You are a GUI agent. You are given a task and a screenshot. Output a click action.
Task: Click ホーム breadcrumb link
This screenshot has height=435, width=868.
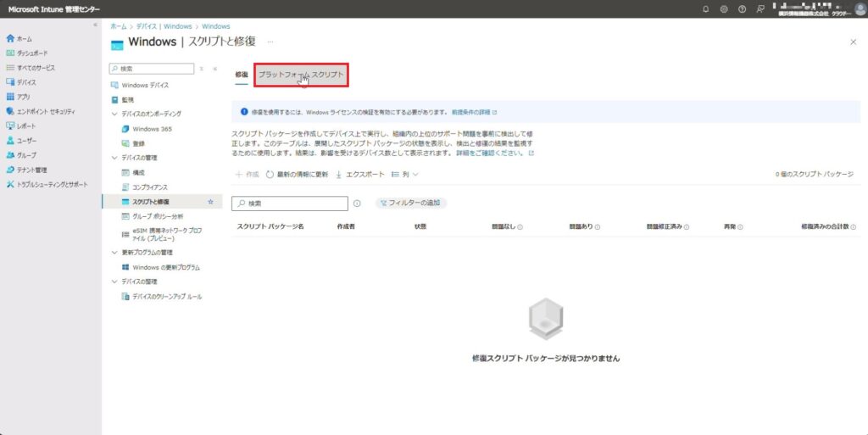[118, 26]
